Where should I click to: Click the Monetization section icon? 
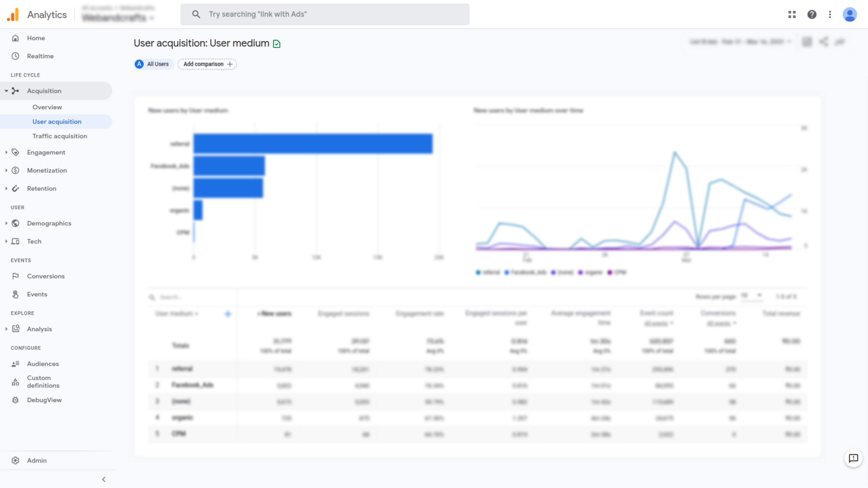16,170
